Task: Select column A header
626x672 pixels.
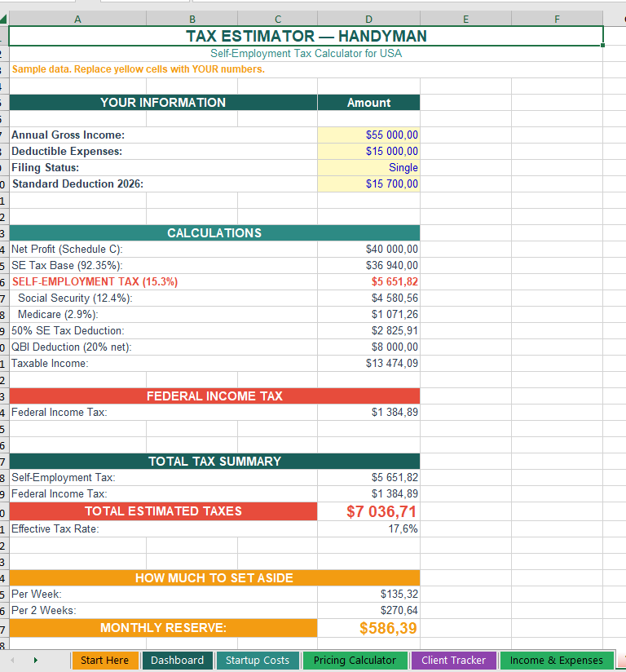Action: pos(77,20)
